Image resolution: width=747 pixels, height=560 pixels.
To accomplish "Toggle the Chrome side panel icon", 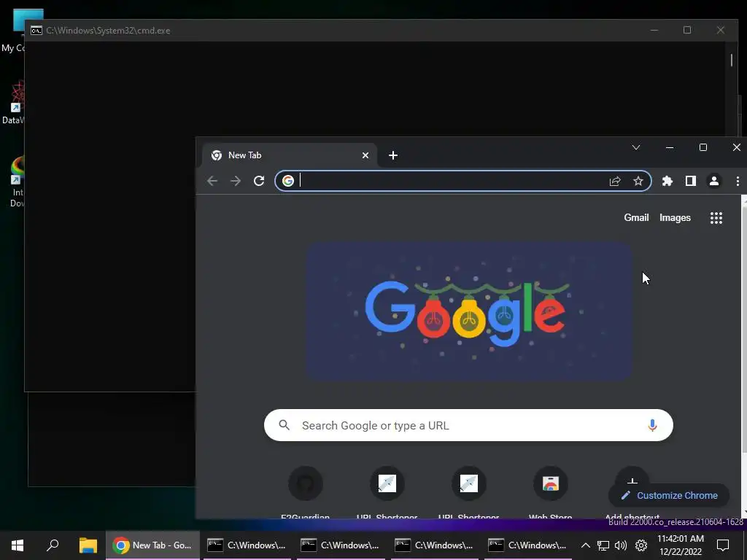I will 691,181.
